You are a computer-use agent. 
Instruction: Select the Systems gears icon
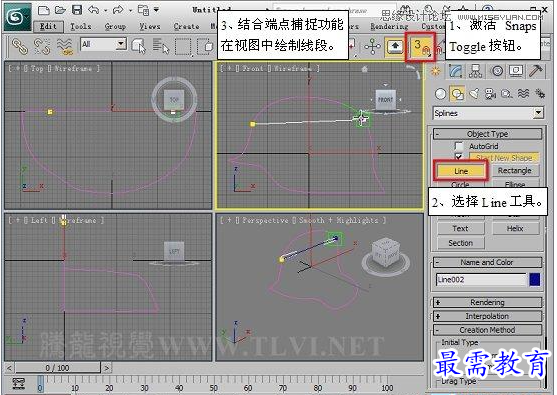pyautogui.click(x=540, y=94)
